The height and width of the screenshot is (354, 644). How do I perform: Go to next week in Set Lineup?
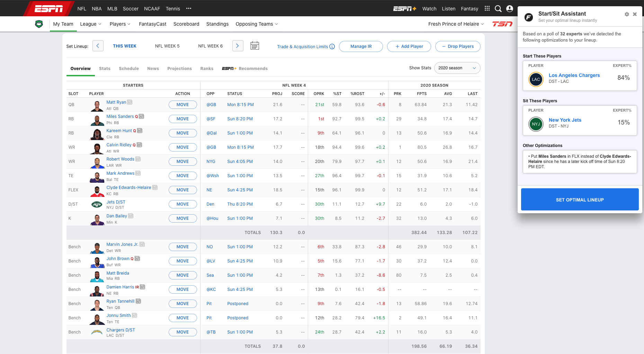(x=238, y=46)
